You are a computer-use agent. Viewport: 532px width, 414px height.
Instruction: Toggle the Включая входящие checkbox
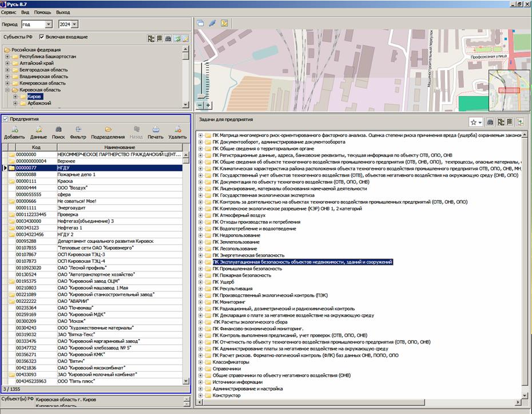[42, 37]
